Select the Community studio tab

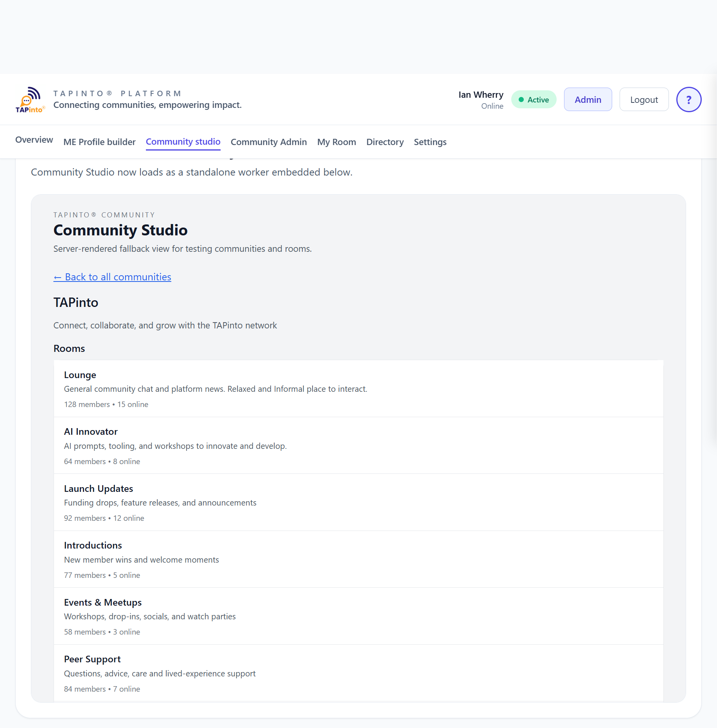coord(183,142)
